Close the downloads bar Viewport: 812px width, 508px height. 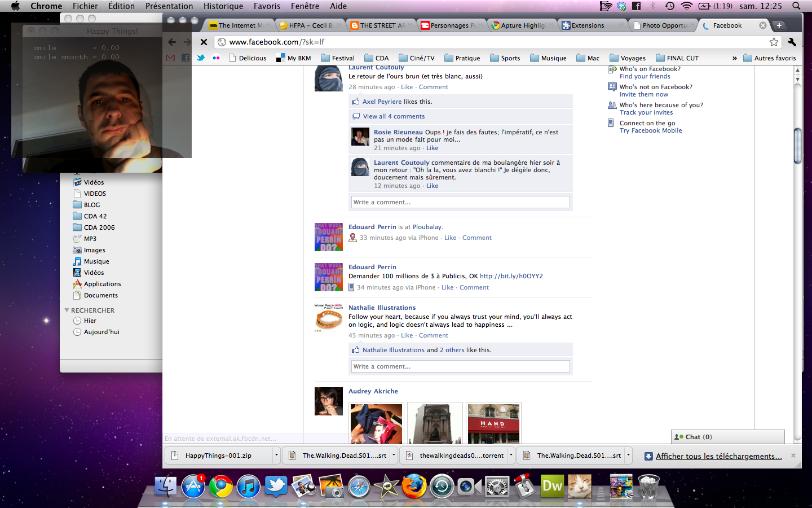(793, 456)
